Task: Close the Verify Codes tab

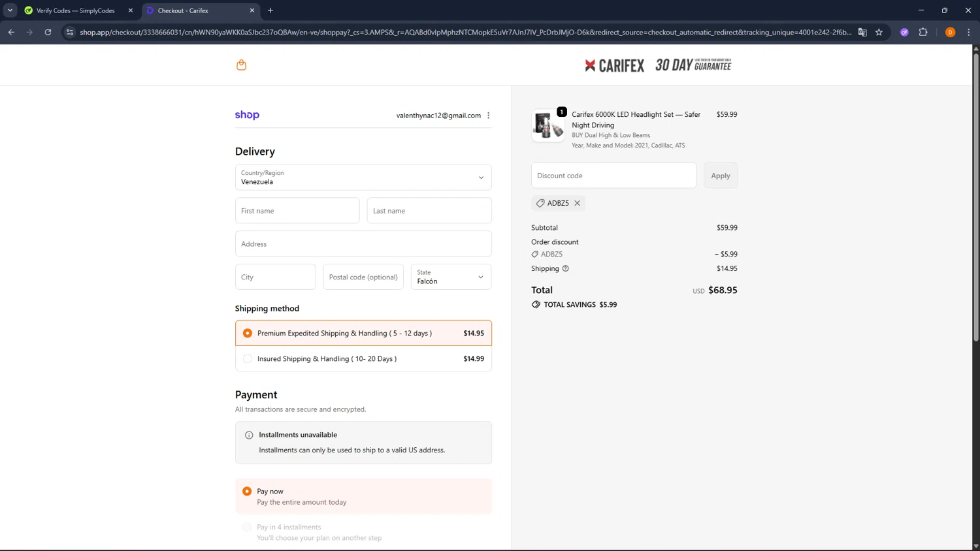Action: coord(131,10)
